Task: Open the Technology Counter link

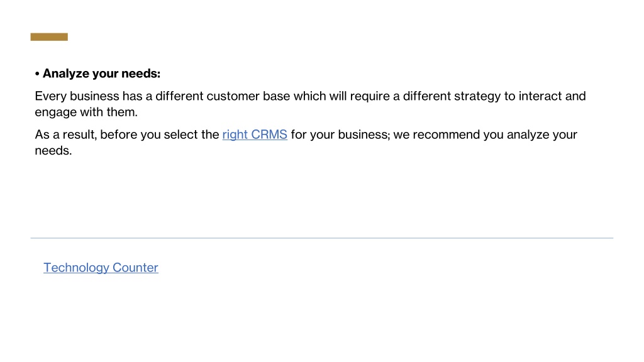Action: coord(101,268)
